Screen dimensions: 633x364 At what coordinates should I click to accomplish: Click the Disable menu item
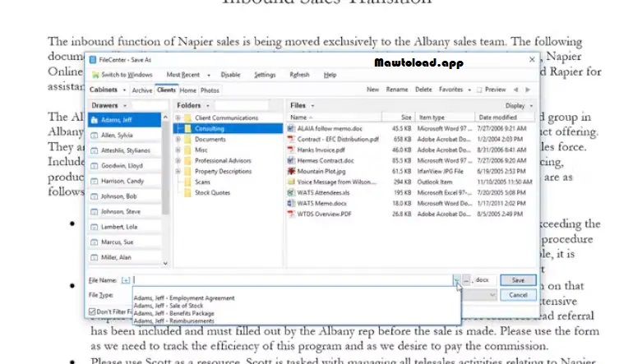230,75
